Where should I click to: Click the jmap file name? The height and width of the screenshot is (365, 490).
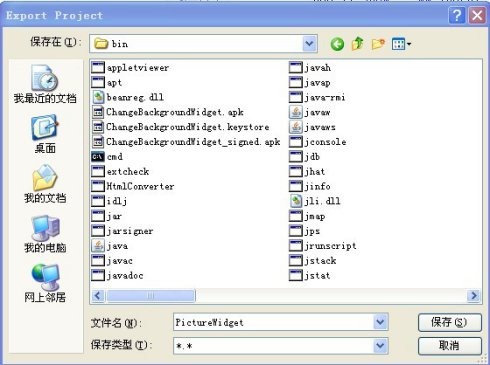tap(315, 216)
